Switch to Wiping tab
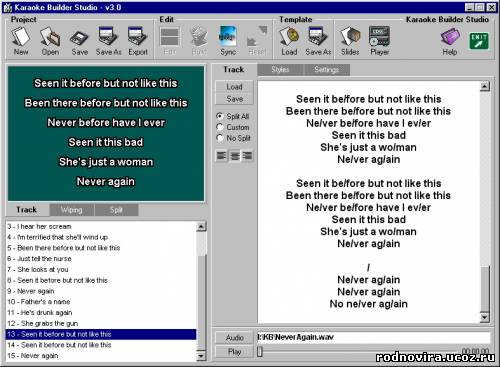Viewport: 500px width, 367px height. tap(72, 210)
